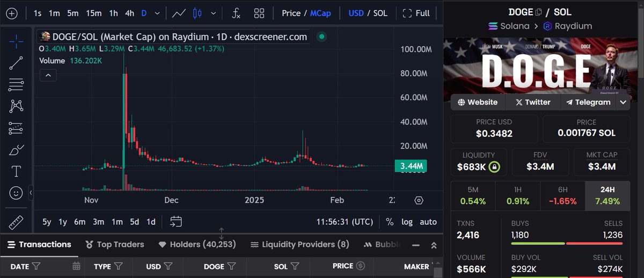Add a symbol with the plus circle icon

tap(12, 13)
